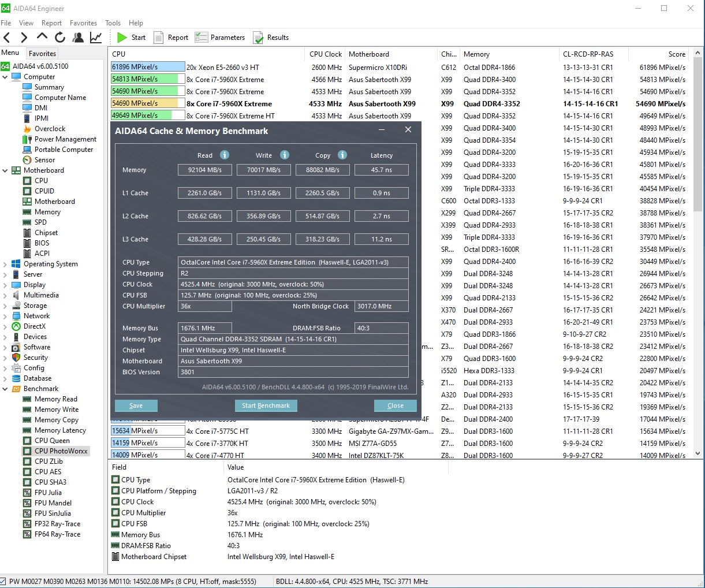
Task: Click the Memory Read info icon
Action: click(225, 155)
